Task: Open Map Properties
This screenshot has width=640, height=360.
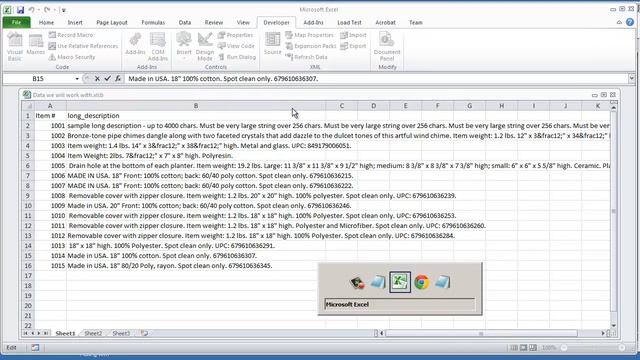Action: point(309,35)
